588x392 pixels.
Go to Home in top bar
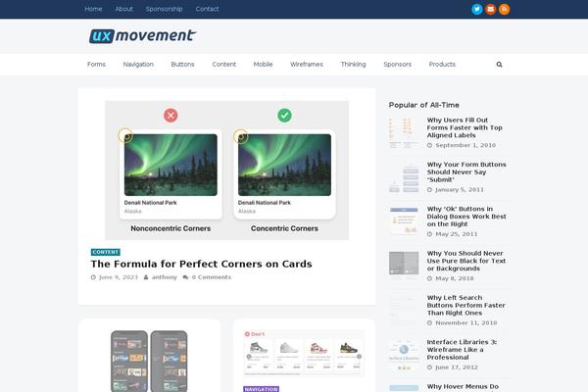93,9
